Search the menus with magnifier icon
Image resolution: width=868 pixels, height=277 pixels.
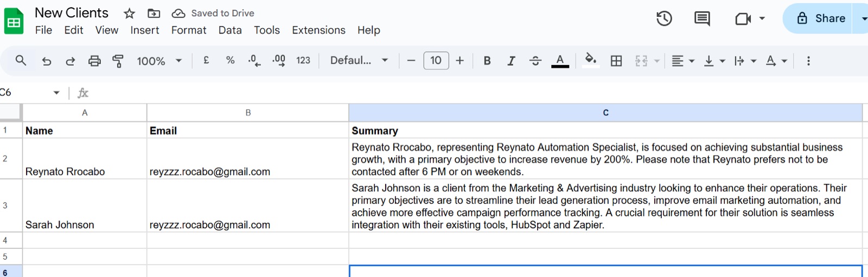[21, 61]
